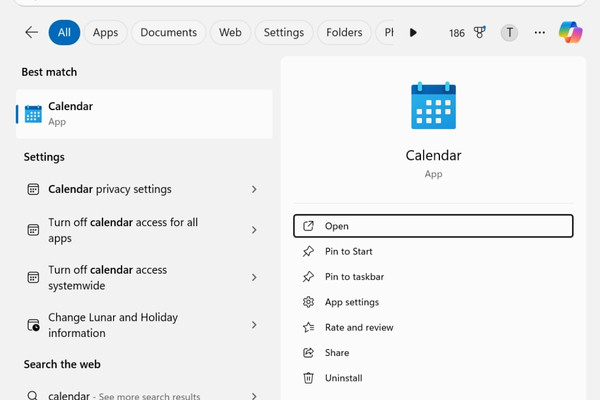
Task: Click the Calendar privacy settings icon
Action: (x=33, y=189)
